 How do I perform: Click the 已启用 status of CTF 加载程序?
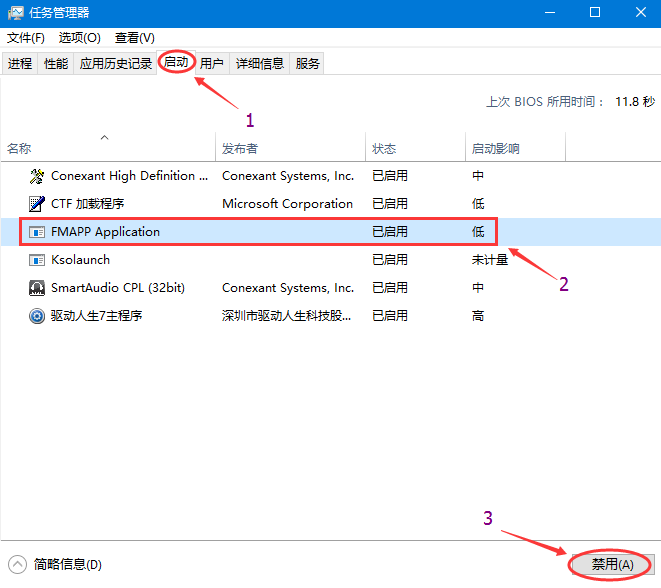coord(390,204)
